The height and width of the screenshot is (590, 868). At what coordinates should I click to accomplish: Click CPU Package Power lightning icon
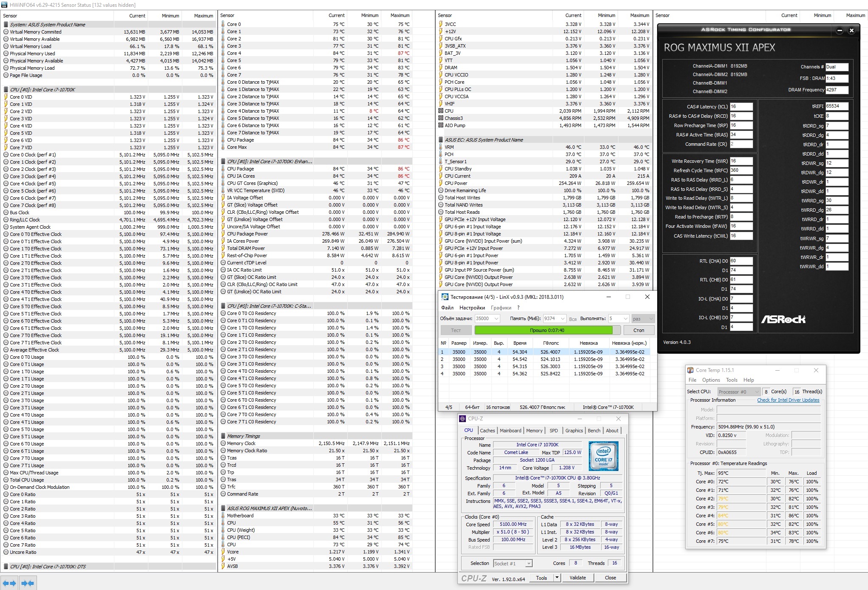coord(223,234)
